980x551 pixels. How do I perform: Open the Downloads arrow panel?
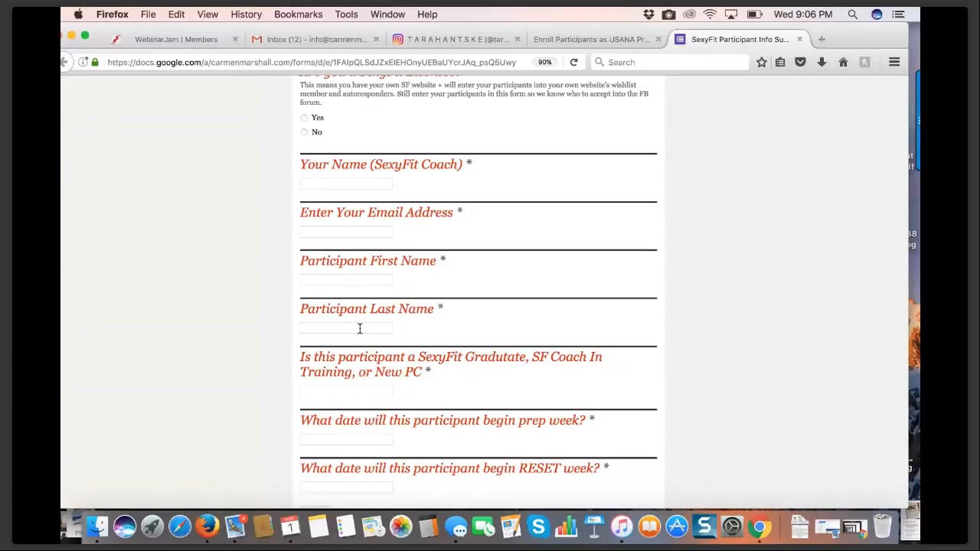point(822,62)
